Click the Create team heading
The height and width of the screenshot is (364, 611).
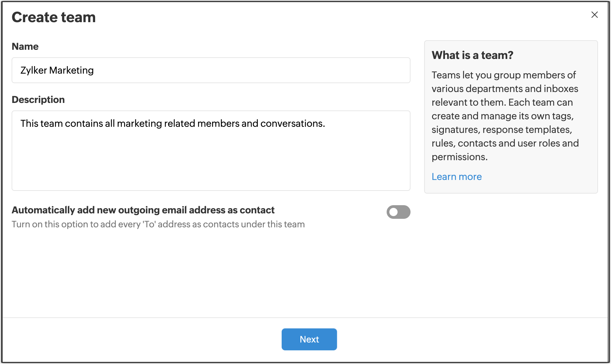[x=54, y=17]
